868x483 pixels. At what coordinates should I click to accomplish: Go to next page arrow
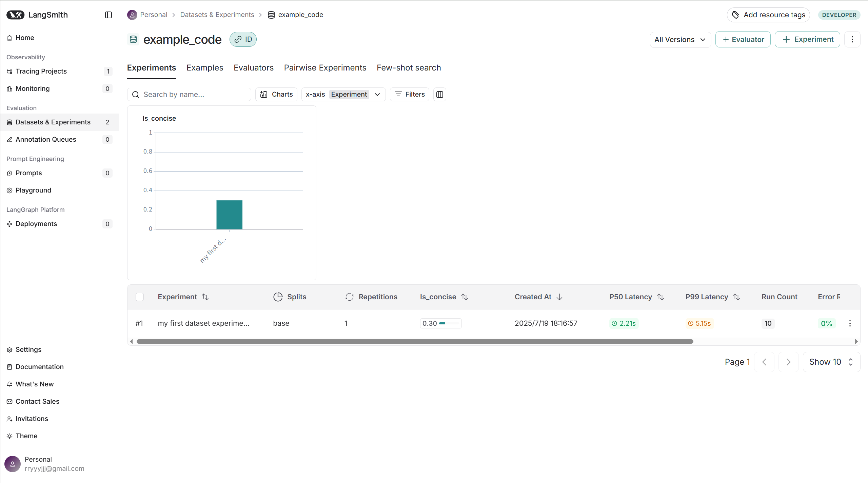pos(788,362)
